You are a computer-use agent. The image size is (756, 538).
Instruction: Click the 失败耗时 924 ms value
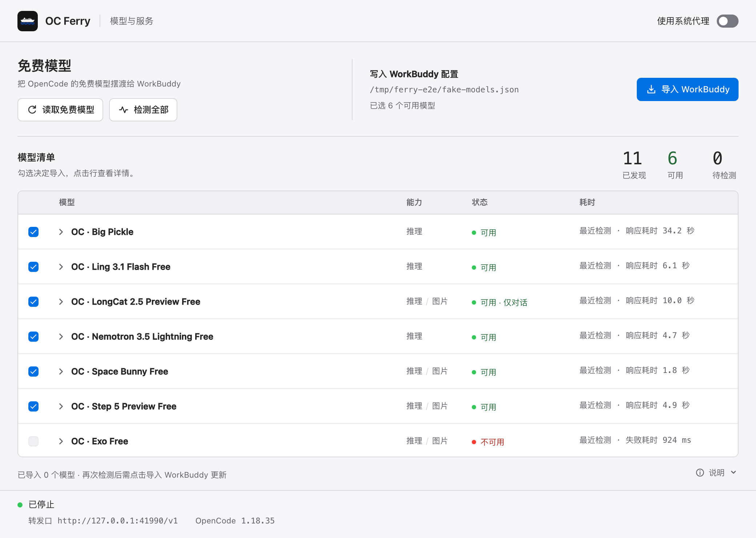coord(658,440)
